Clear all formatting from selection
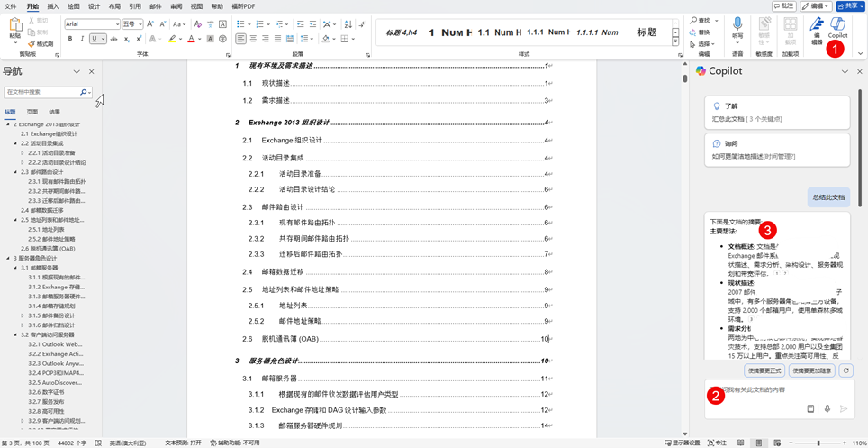 [x=197, y=24]
